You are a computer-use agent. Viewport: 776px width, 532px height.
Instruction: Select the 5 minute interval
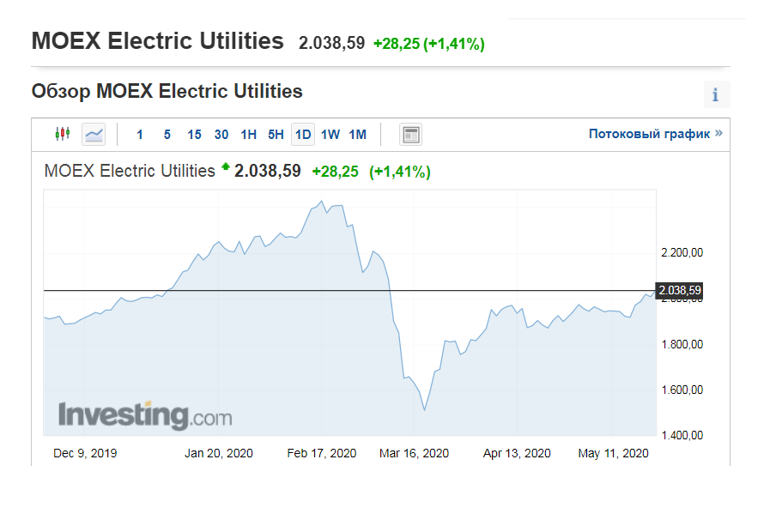pos(167,135)
